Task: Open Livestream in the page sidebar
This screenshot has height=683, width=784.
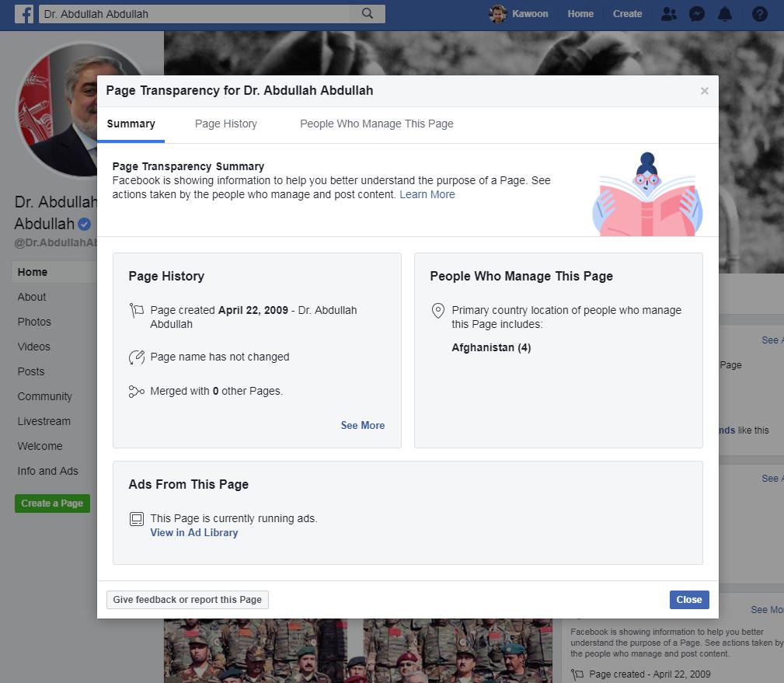Action: pyautogui.click(x=44, y=421)
